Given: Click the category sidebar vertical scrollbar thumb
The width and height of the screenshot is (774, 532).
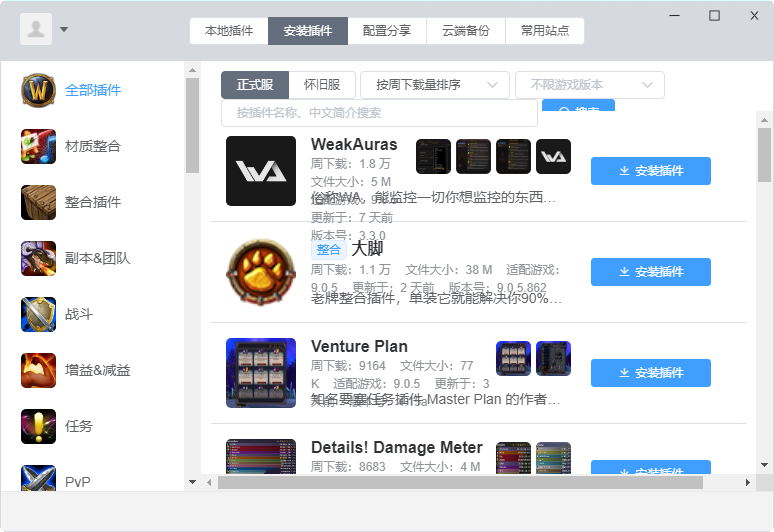Looking at the screenshot, I should click(x=192, y=125).
